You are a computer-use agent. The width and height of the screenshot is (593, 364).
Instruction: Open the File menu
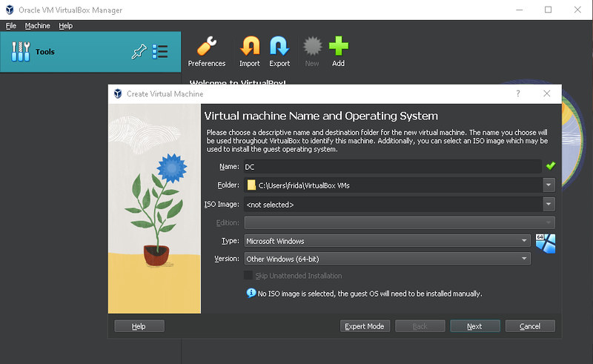[11, 26]
